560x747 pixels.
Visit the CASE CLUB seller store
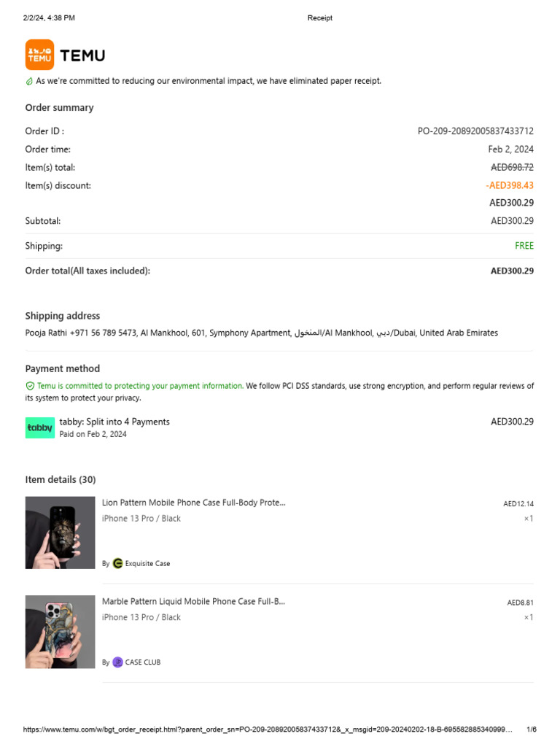tap(143, 662)
